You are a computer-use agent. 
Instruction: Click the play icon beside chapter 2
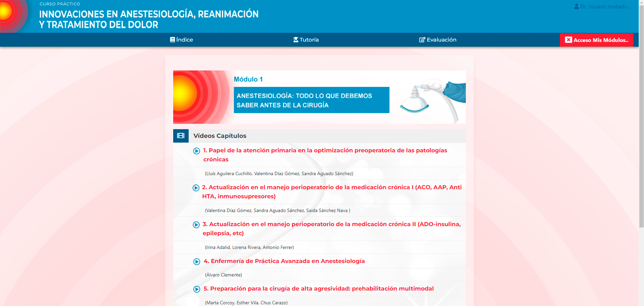(x=196, y=188)
